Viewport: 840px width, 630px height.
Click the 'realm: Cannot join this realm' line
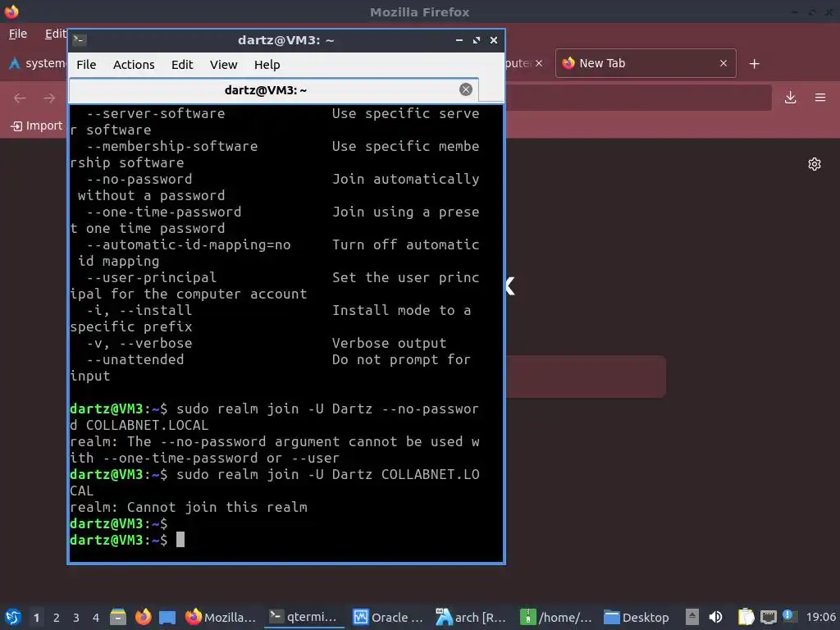[189, 507]
